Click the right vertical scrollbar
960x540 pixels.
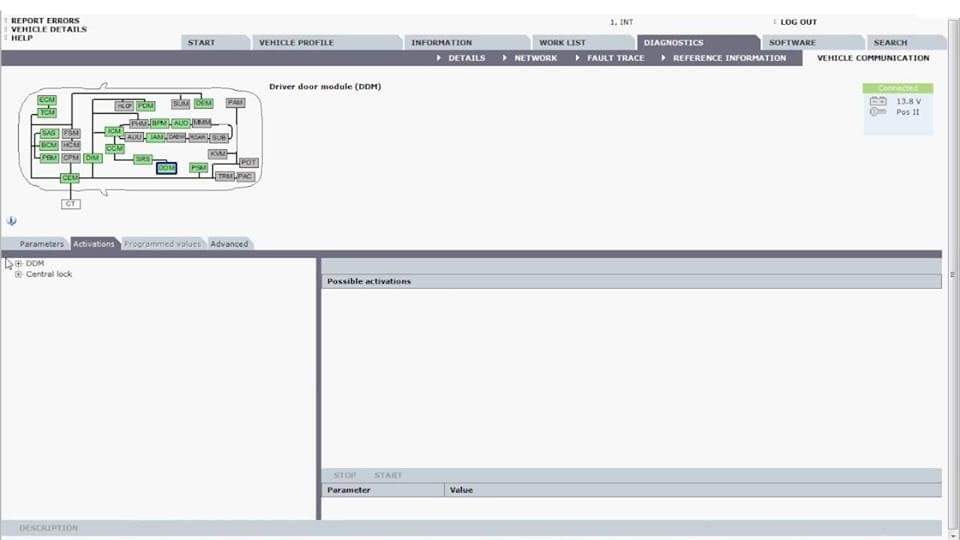tap(953, 276)
